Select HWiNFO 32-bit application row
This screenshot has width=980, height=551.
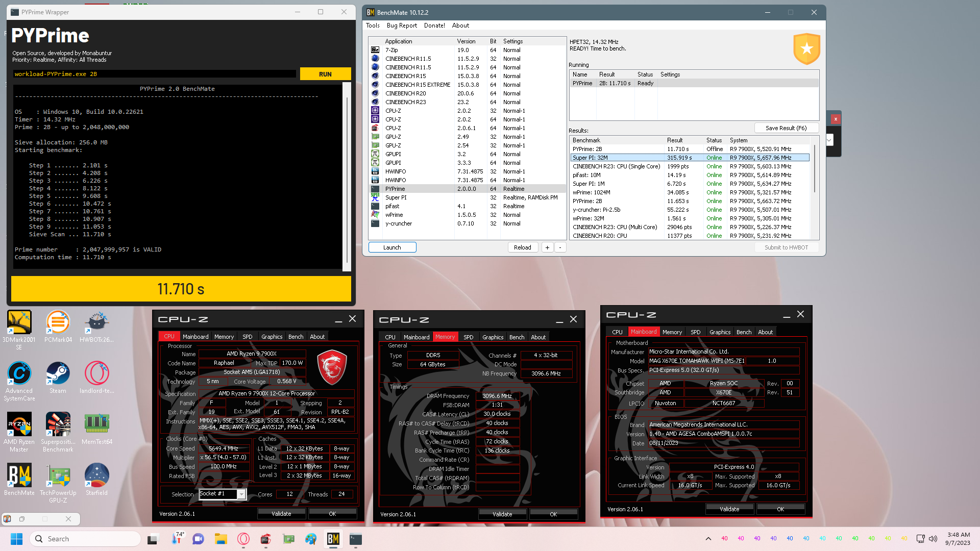click(x=467, y=171)
